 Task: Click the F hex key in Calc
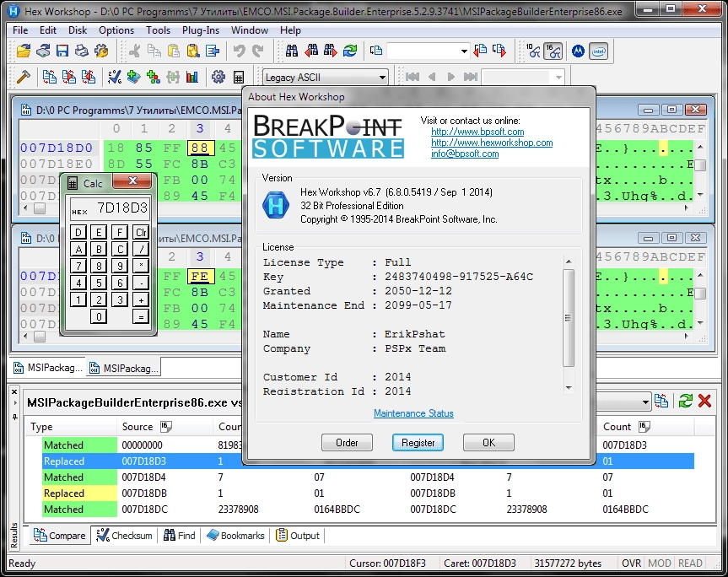tap(120, 232)
